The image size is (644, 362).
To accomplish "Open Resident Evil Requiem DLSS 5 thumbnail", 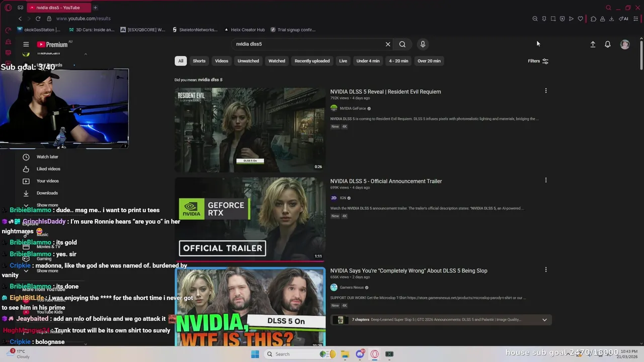I will coord(250,130).
